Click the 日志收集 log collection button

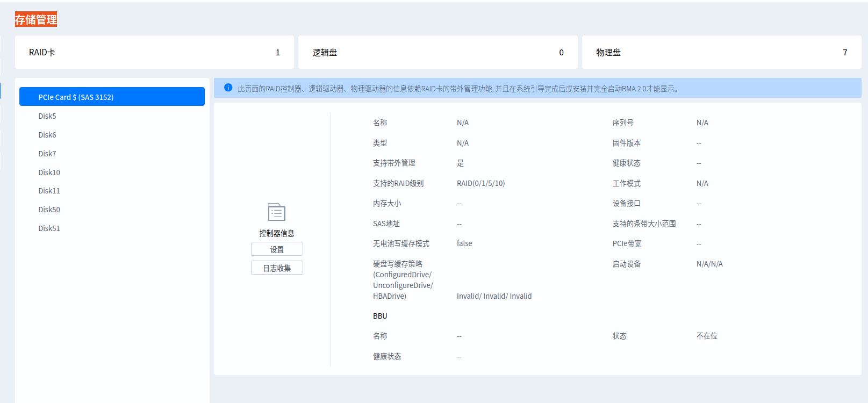click(x=277, y=268)
